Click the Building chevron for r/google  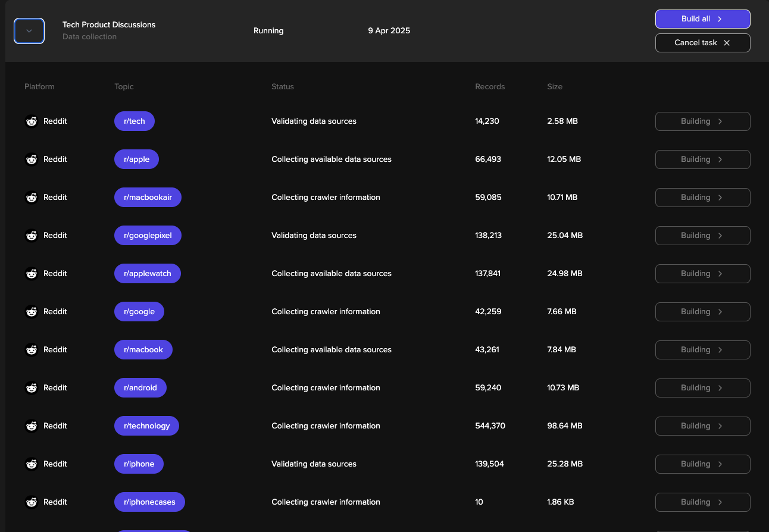pos(720,312)
